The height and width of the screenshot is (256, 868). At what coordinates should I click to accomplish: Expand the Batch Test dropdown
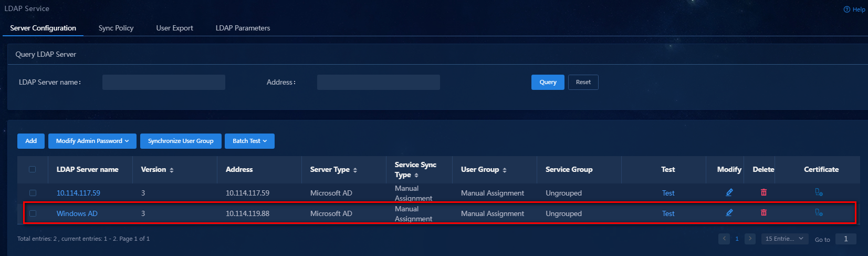pyautogui.click(x=250, y=141)
